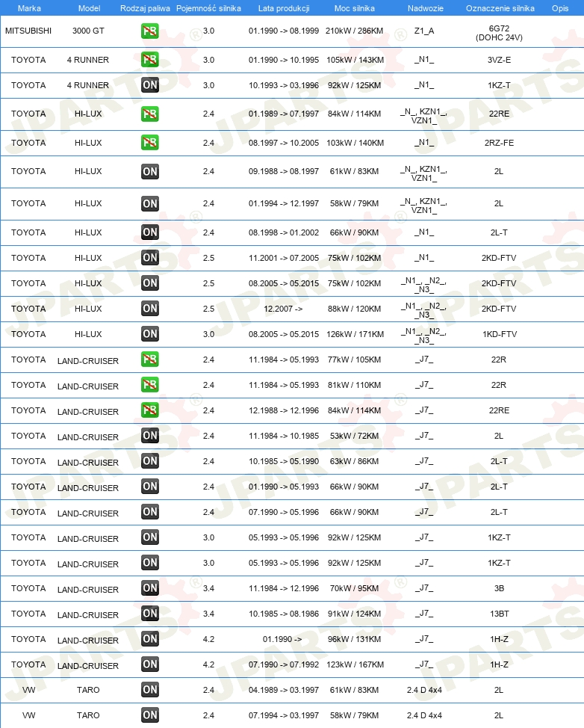Viewport: 584px width, 728px height.
Task: Click the 07.1994 -> 03.1997 production years cell
Action: pyautogui.click(x=284, y=715)
